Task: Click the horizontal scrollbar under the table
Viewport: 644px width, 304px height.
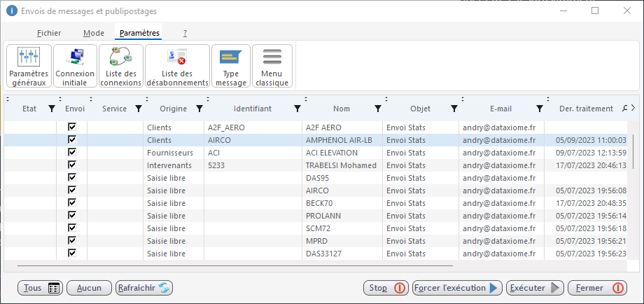Action: coord(234,266)
